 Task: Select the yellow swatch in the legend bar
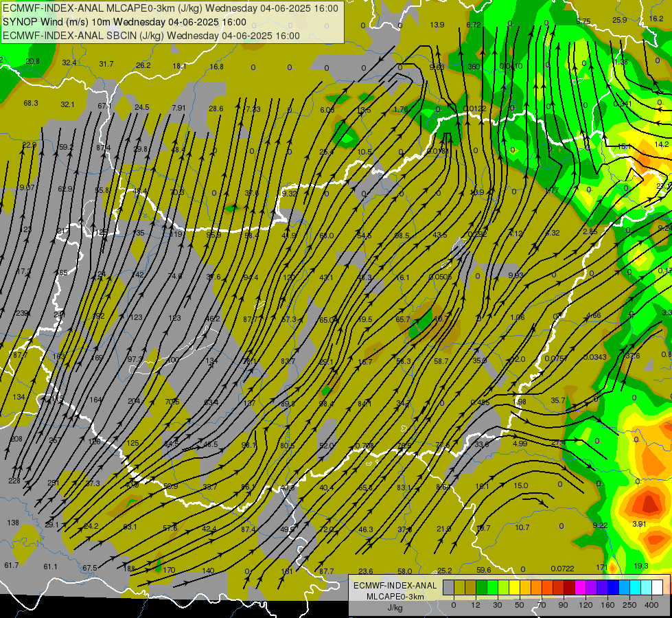(x=514, y=588)
